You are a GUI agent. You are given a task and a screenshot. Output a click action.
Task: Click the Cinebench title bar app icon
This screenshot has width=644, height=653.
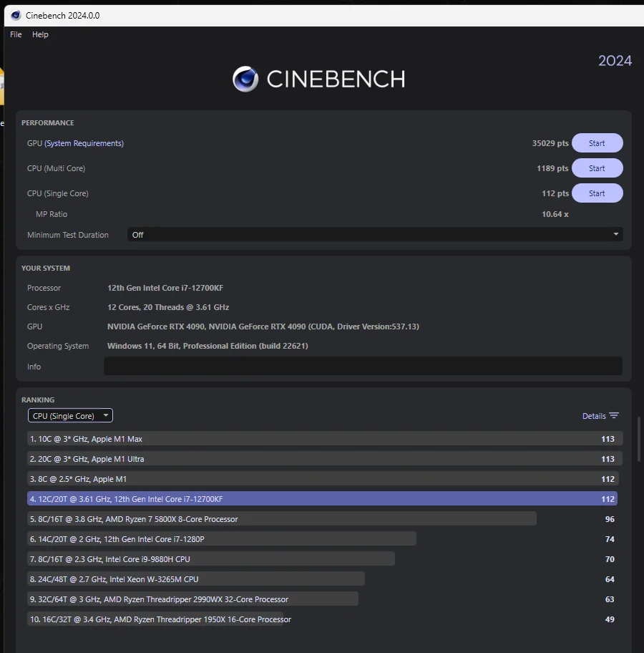pyautogui.click(x=16, y=16)
